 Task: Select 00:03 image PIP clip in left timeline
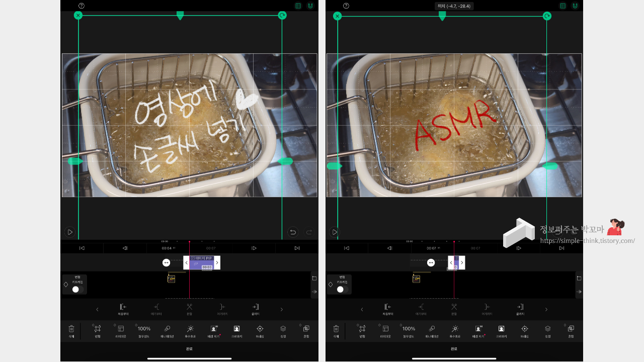(x=201, y=263)
